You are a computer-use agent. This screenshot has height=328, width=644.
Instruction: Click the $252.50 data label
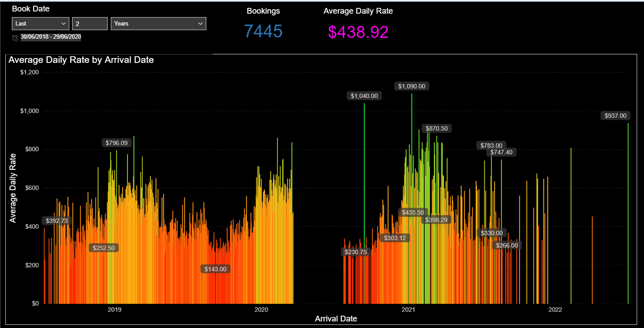tap(104, 248)
